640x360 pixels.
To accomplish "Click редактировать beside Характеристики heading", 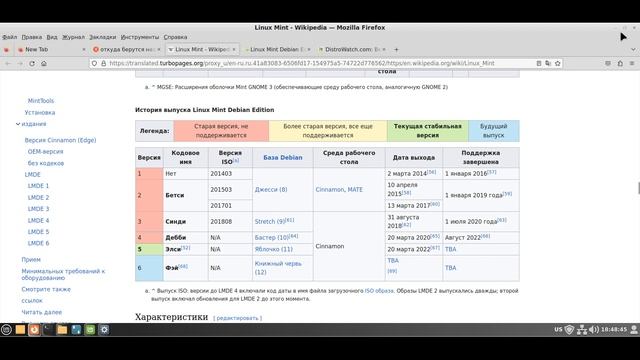I will (x=237, y=318).
